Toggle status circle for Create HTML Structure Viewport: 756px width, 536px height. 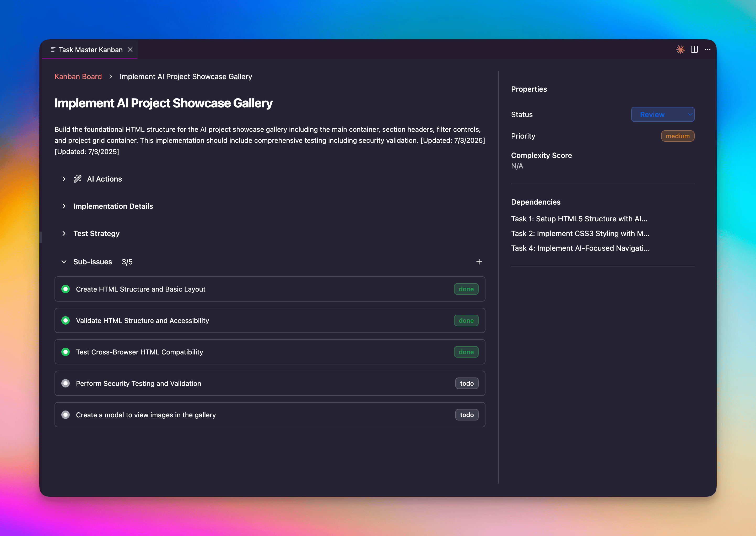[x=65, y=289]
